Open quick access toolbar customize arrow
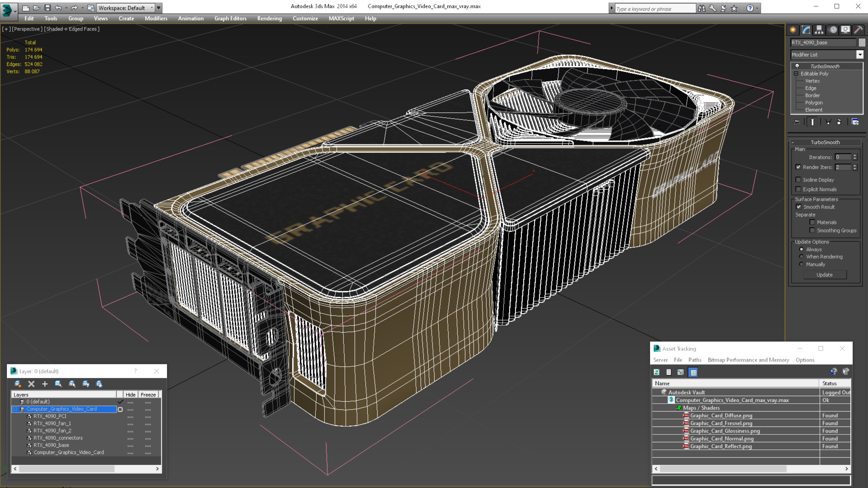The width and height of the screenshot is (868, 488). 159,8
